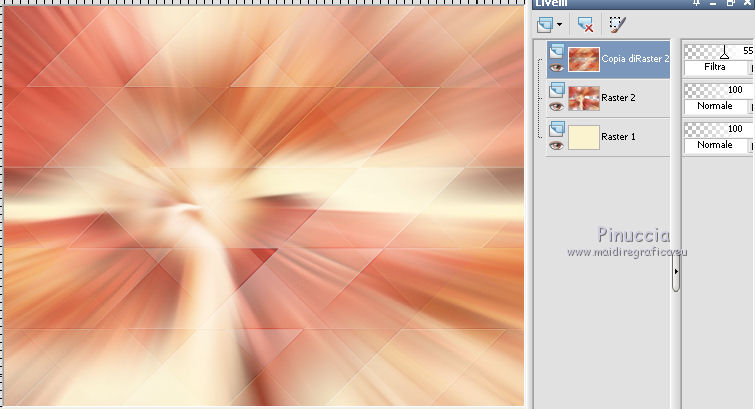Click the Raster 1 layer type icon
The height and width of the screenshot is (409, 755).
(x=557, y=129)
